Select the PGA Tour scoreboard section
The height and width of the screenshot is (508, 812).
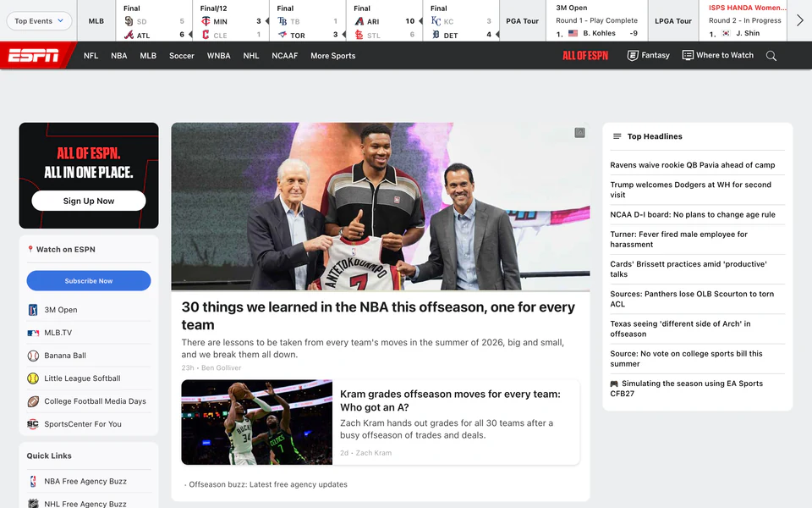click(x=522, y=20)
